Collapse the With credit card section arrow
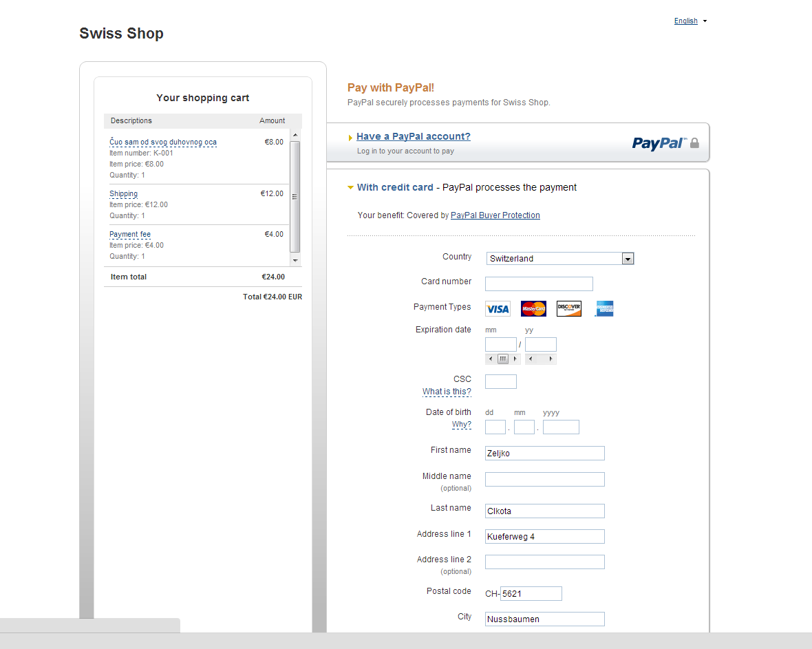The width and height of the screenshot is (812, 649). 350,187
